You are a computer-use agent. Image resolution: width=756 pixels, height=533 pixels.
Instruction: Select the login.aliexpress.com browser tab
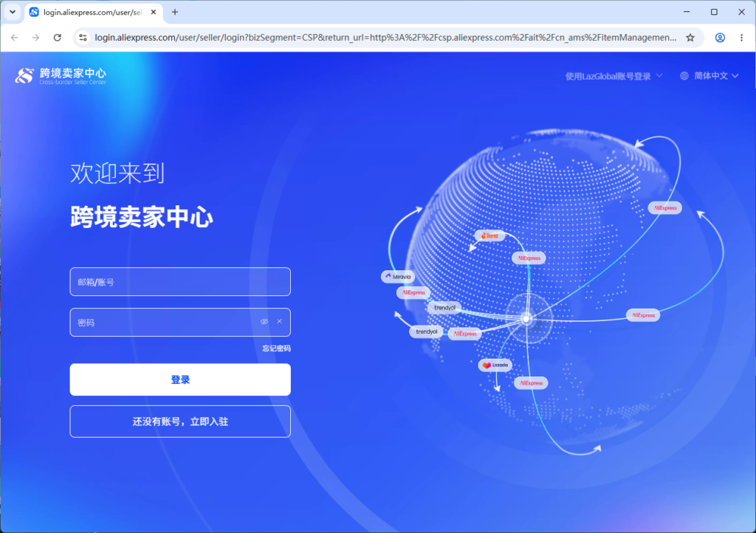point(94,13)
